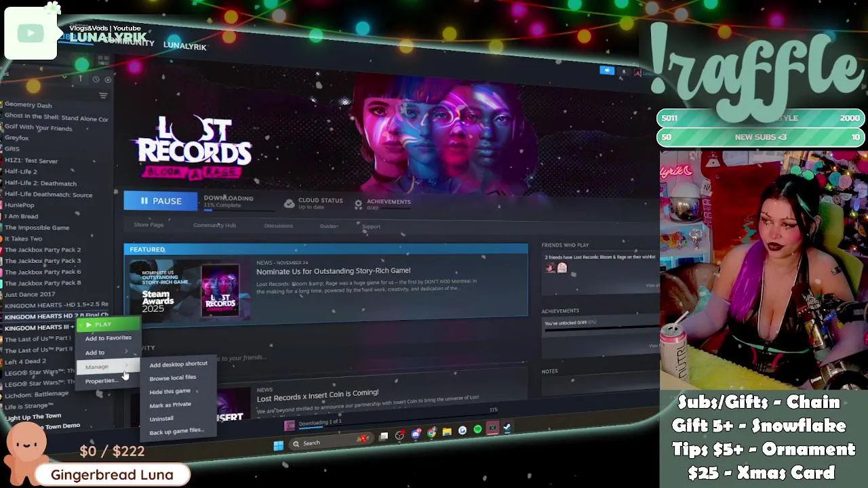This screenshot has width=868, height=488.
Task: Open the achievements gear icon
Action: [358, 204]
